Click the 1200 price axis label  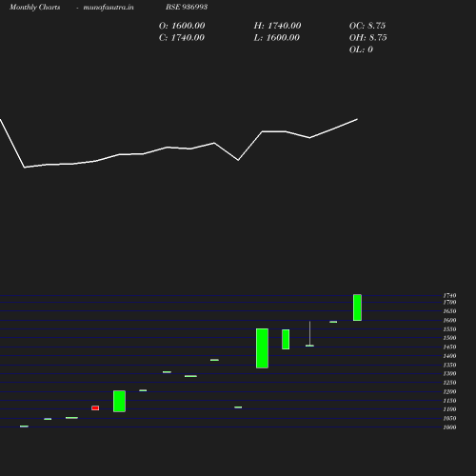point(449,391)
